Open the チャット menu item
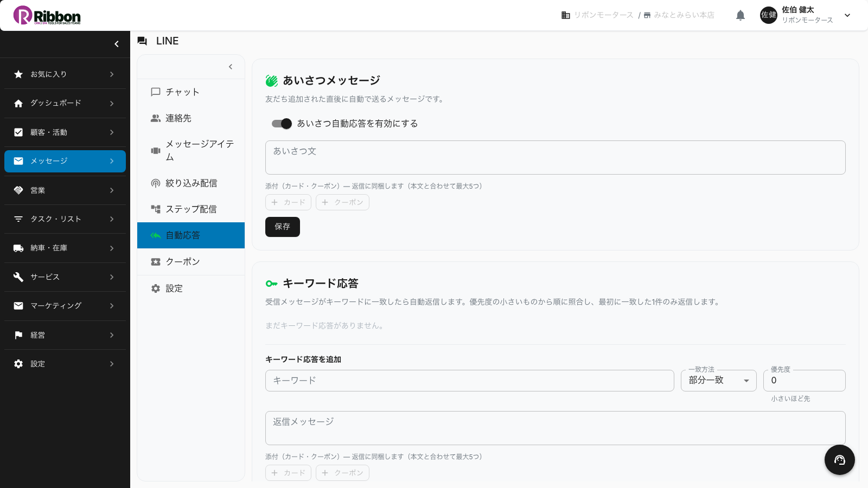This screenshot has width=868, height=488. (x=191, y=92)
